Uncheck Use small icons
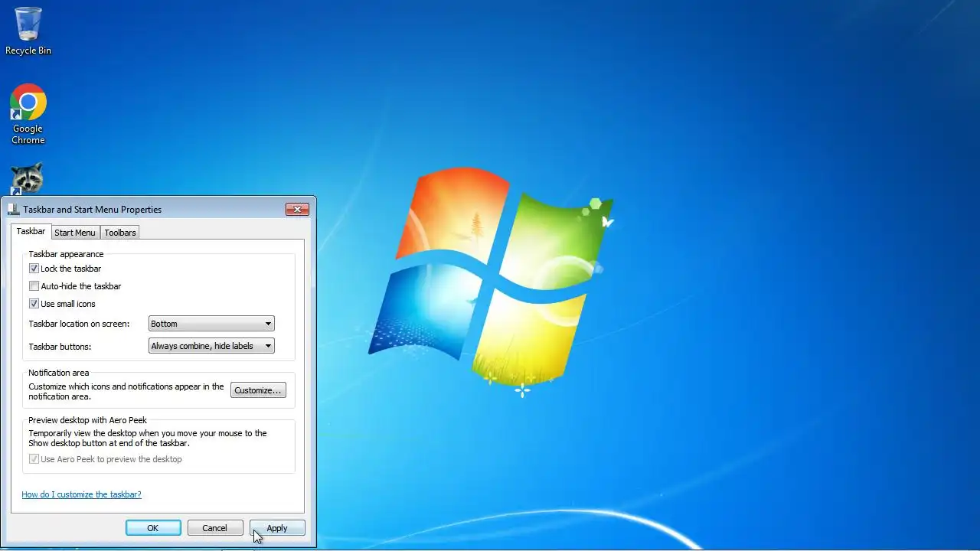 point(34,304)
